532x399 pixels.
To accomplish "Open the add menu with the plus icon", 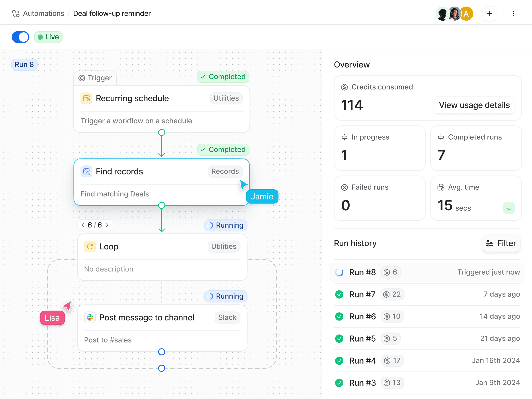I will click(x=490, y=14).
